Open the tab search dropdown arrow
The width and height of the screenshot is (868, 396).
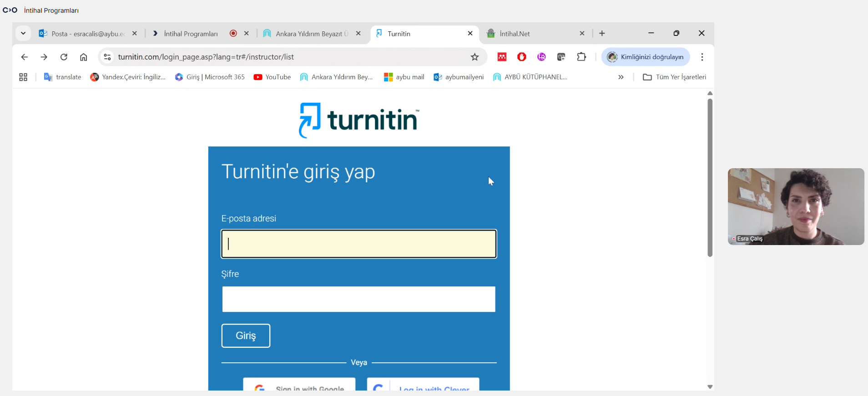point(23,33)
